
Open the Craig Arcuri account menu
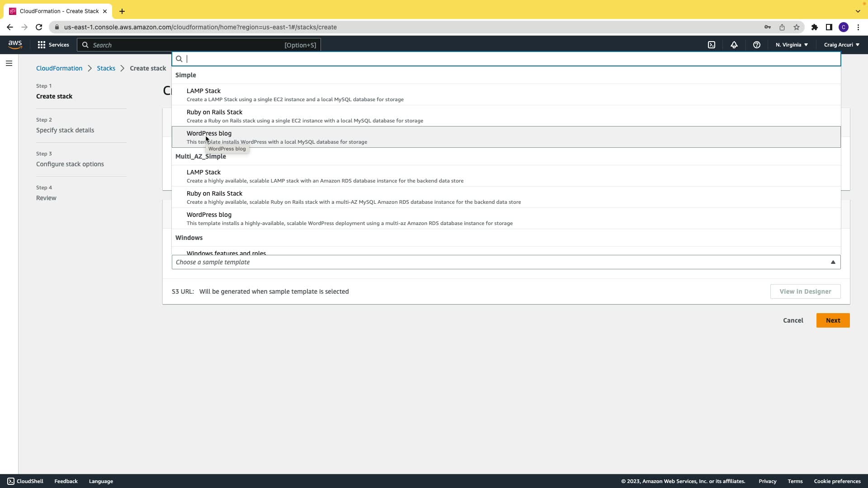pyautogui.click(x=841, y=45)
